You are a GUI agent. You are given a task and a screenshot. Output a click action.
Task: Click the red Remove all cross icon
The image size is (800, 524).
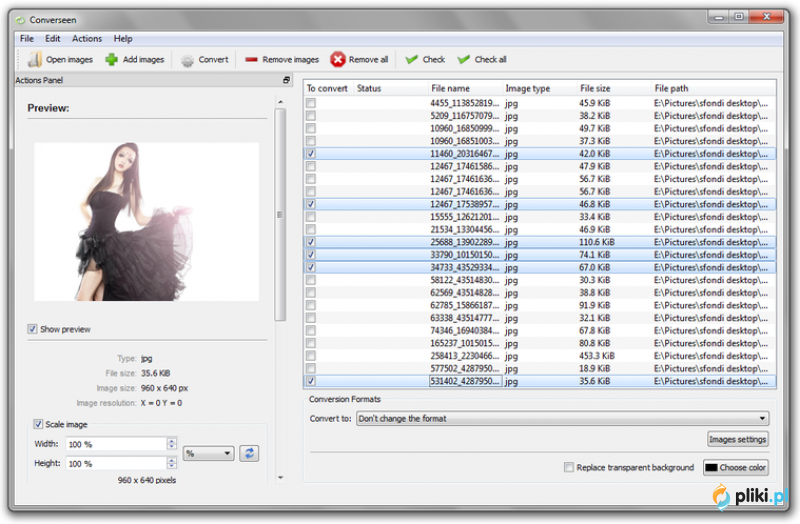(x=337, y=60)
